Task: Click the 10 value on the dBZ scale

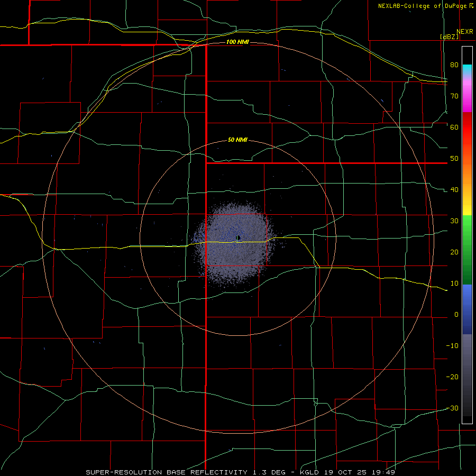Action: 454,283
